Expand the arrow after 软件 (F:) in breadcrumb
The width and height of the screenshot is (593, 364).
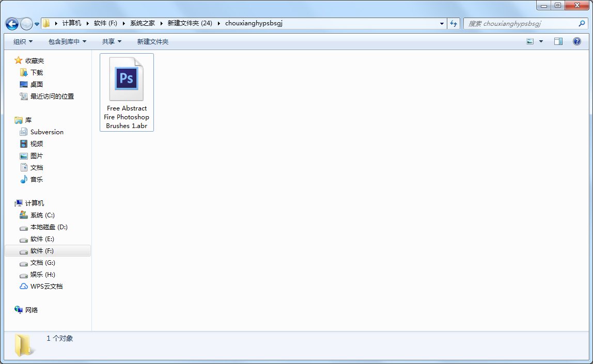point(123,23)
